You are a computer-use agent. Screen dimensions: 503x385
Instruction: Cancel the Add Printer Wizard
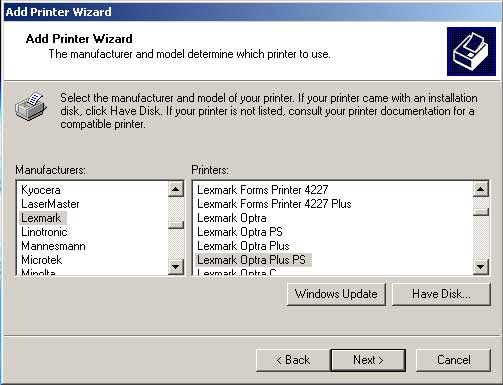click(453, 360)
